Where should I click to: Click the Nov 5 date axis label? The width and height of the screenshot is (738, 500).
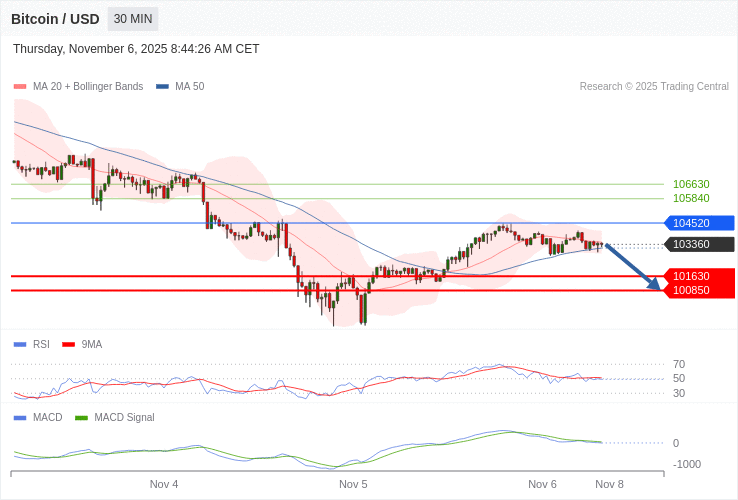pyautogui.click(x=353, y=484)
